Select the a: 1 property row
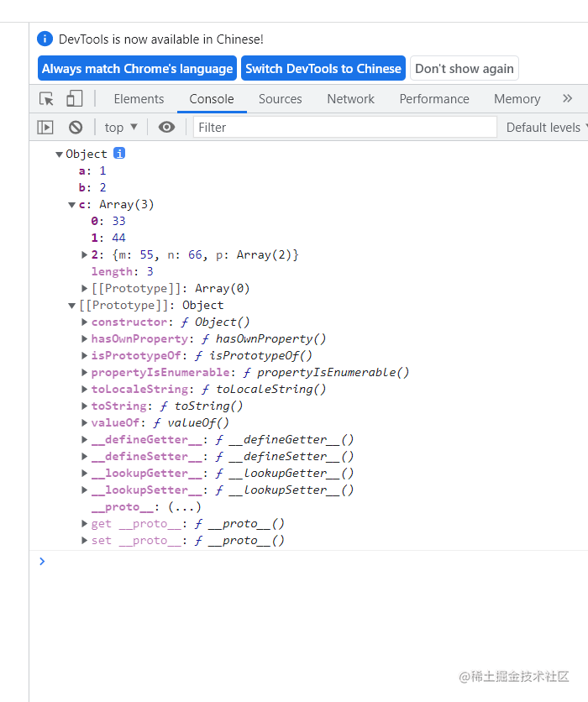Viewport: 588px width, 702px height. click(x=92, y=171)
